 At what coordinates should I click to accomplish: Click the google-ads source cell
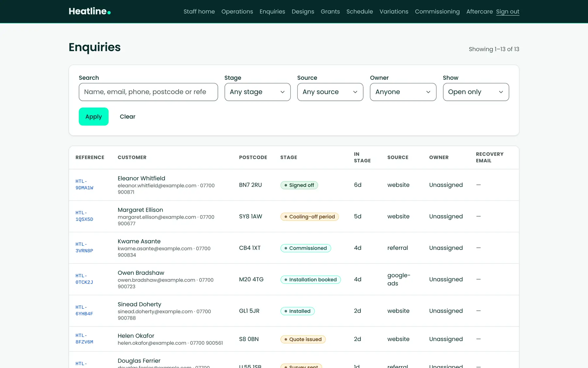click(399, 279)
